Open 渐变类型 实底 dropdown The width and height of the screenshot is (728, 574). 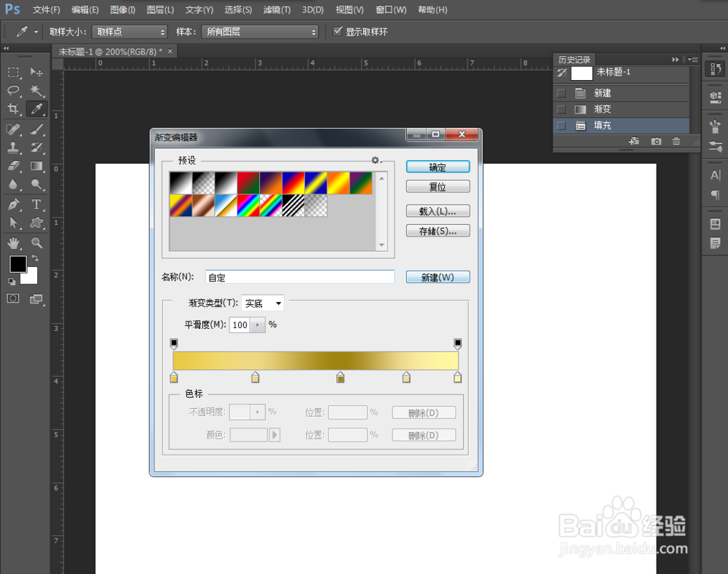click(263, 303)
